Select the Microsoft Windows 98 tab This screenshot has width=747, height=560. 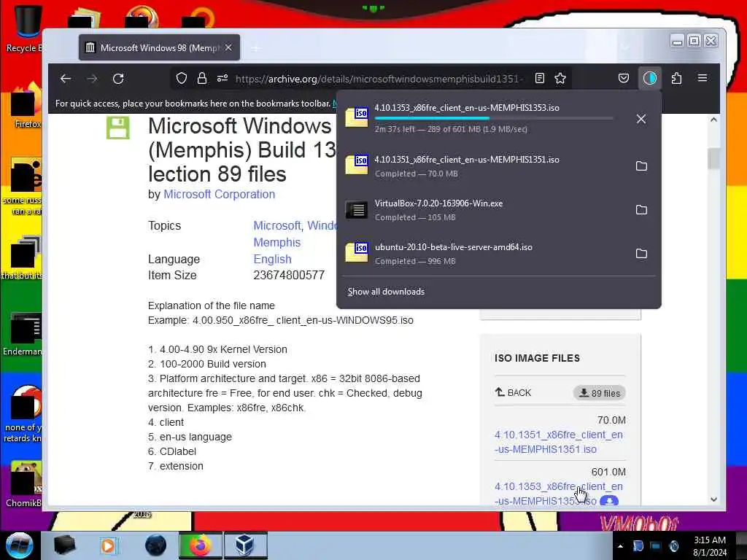[x=159, y=47]
